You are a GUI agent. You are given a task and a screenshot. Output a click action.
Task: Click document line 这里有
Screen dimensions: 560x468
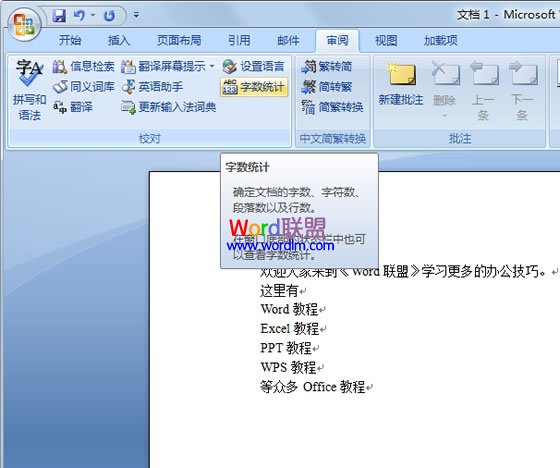279,290
